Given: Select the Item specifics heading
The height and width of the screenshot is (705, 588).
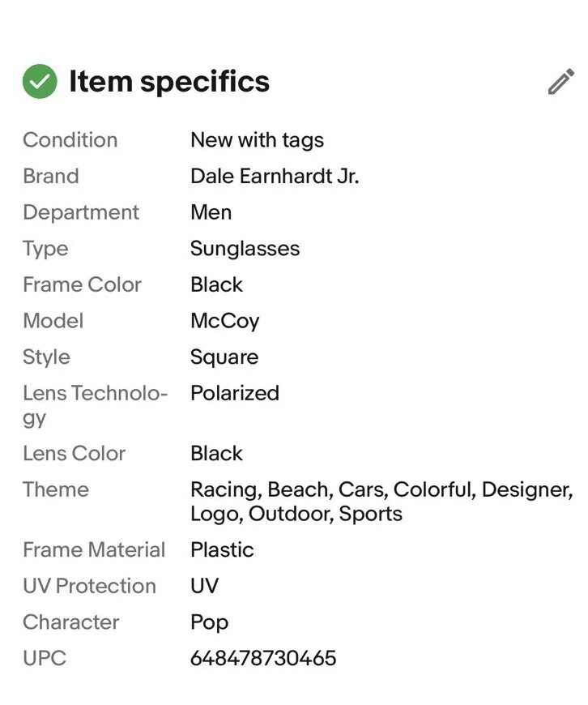Looking at the screenshot, I should pyautogui.click(x=169, y=82).
